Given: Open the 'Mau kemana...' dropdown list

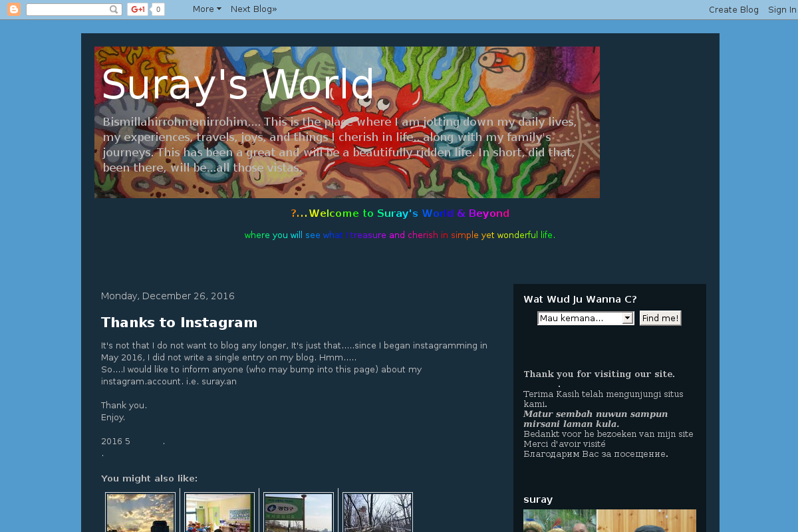Looking at the screenshot, I should click(x=580, y=319).
